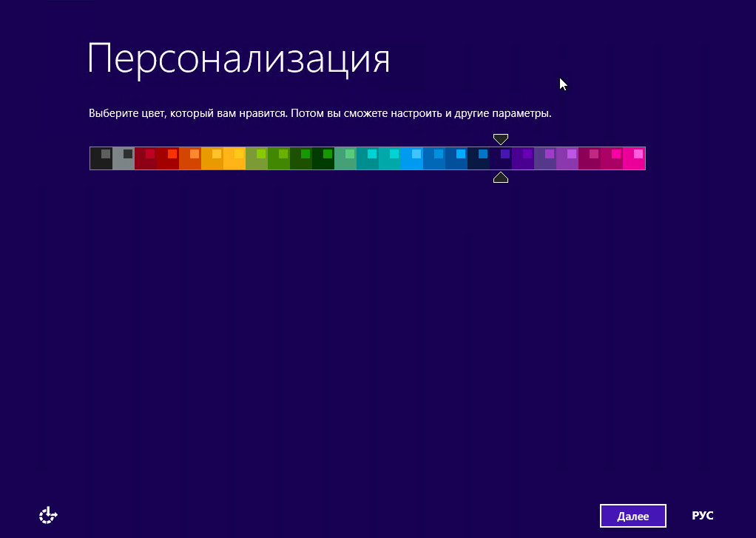
Task: Pick the dark crimson swatch next to gray
Action: click(x=145, y=158)
